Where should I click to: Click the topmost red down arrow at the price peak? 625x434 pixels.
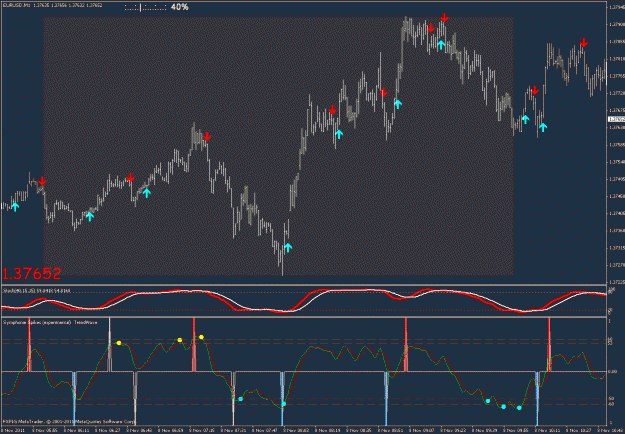444,17
